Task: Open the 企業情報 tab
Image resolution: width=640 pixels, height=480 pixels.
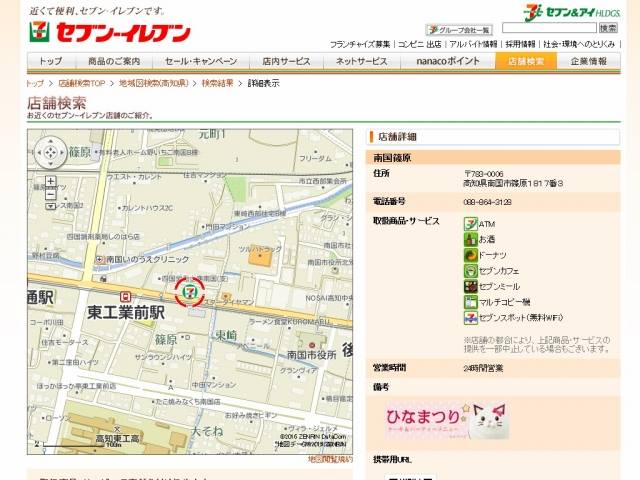Action: point(589,61)
